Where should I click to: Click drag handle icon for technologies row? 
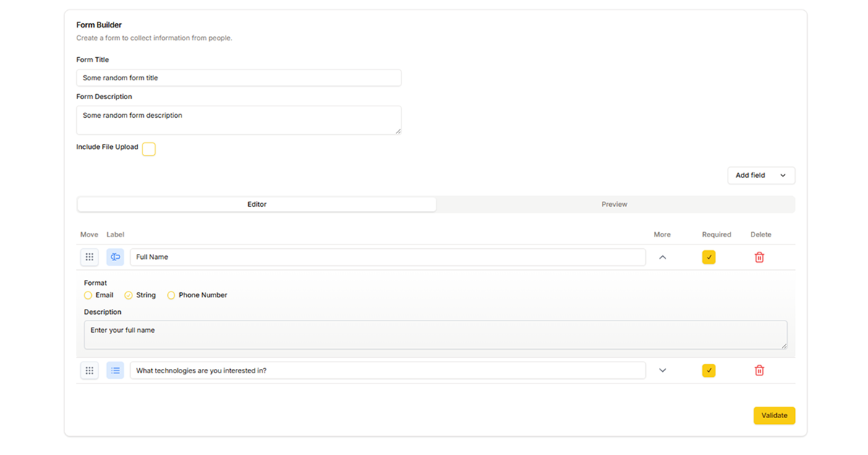coord(90,370)
